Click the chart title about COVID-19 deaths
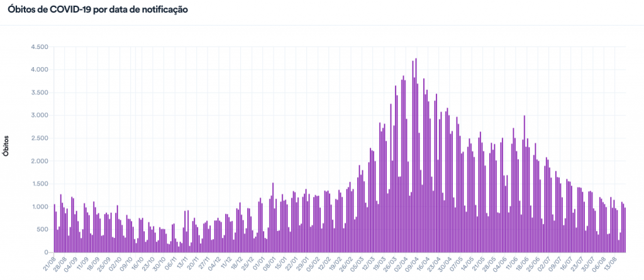Image resolution: width=644 pixels, height=280 pixels. coord(97,11)
